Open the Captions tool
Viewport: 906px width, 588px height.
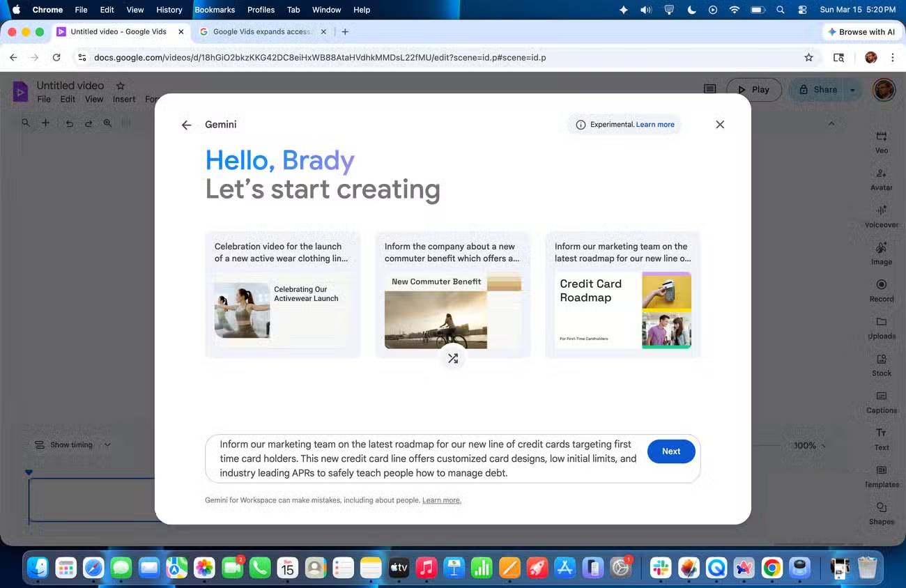(881, 401)
